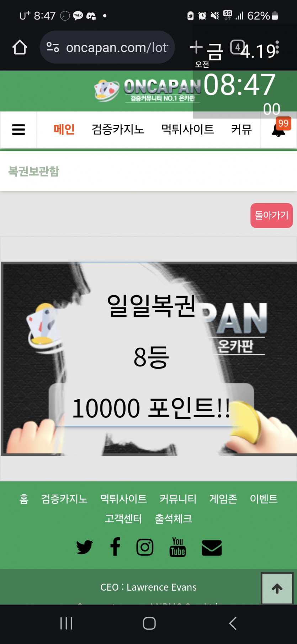Viewport: 297px width, 644px height.
Task: Select the 검증카지노 menu tab
Action: coord(118,129)
